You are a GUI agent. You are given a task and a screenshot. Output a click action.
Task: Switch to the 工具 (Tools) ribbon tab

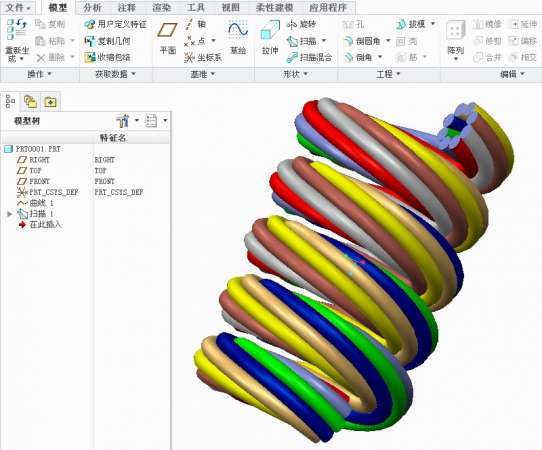point(196,7)
